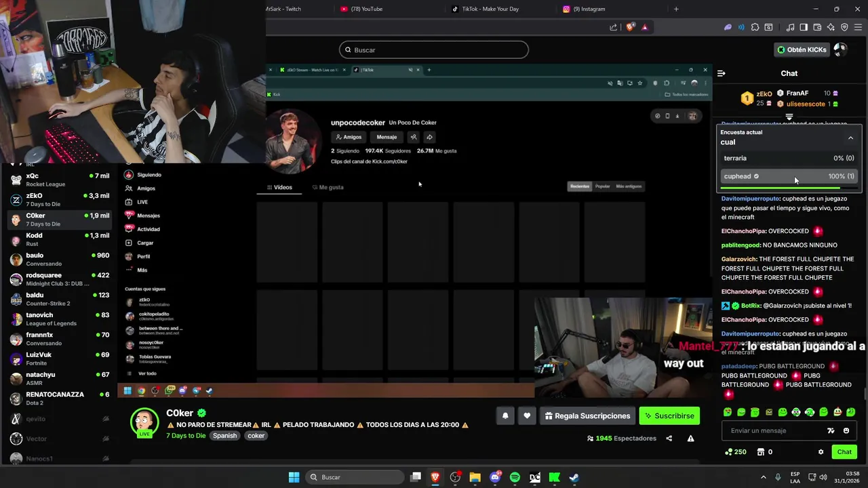Click the LuizVuk channel in sidebar

tap(60, 359)
